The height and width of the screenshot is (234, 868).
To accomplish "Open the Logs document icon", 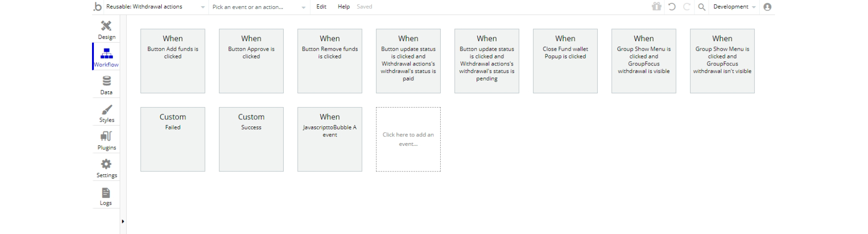I will pyautogui.click(x=106, y=193).
